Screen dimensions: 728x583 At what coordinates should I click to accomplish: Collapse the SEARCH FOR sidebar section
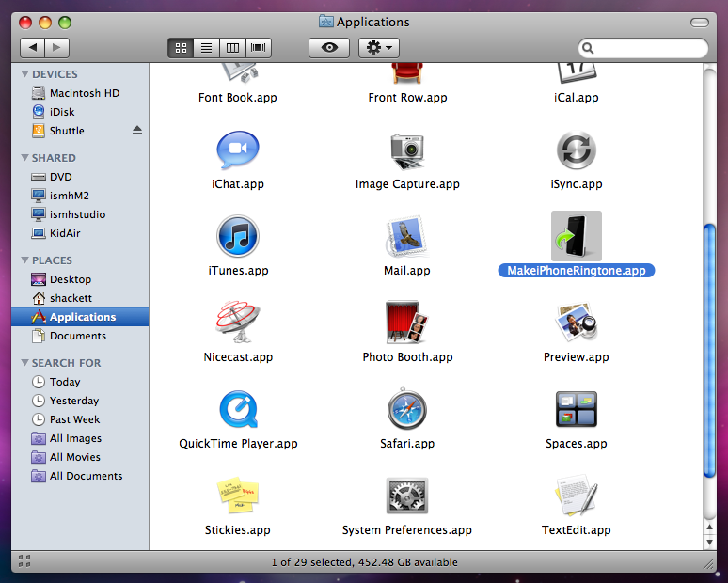pos(24,363)
